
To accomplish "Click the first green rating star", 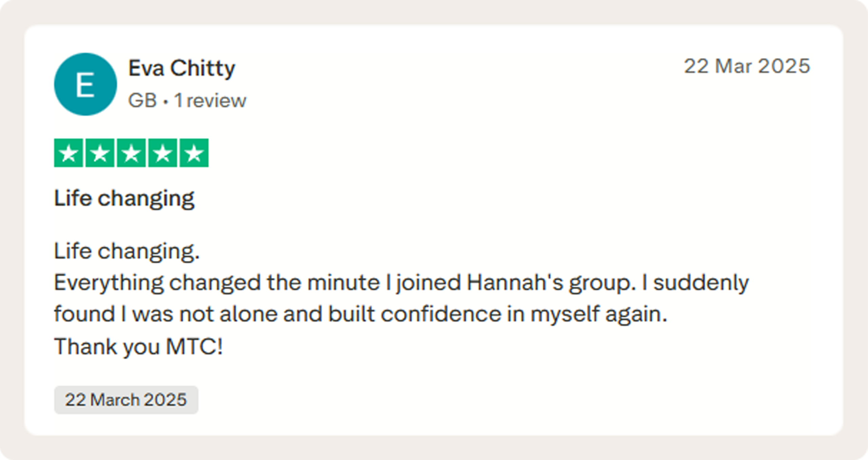I will (68, 153).
